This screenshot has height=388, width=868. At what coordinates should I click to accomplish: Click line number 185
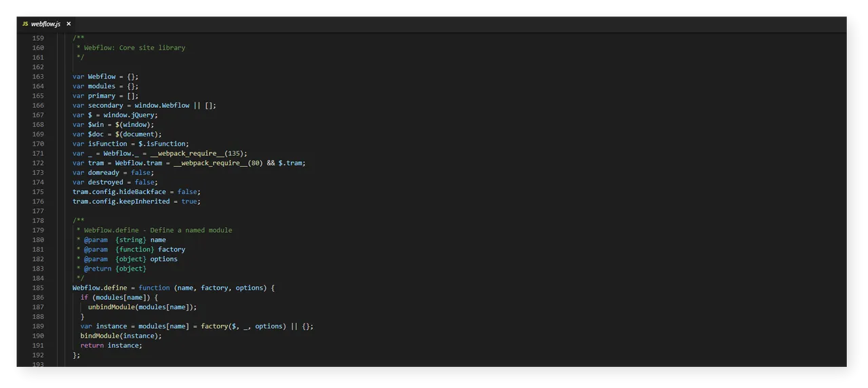pos(38,288)
